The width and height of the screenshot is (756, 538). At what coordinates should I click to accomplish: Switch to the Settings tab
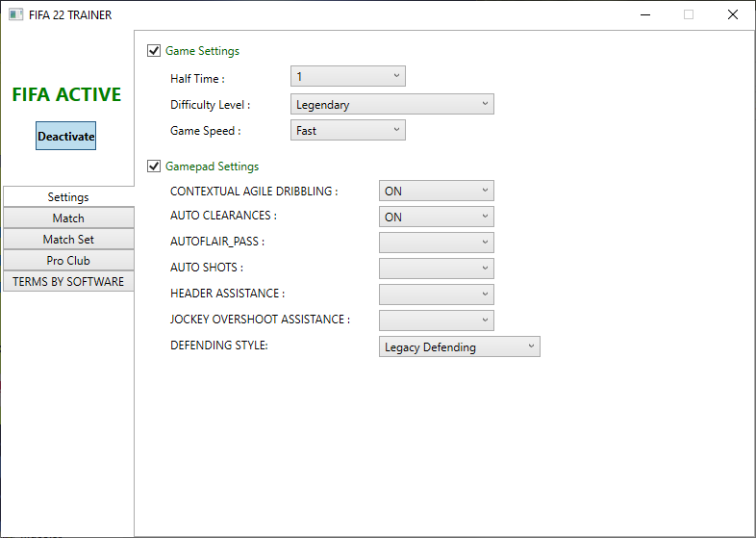point(68,197)
